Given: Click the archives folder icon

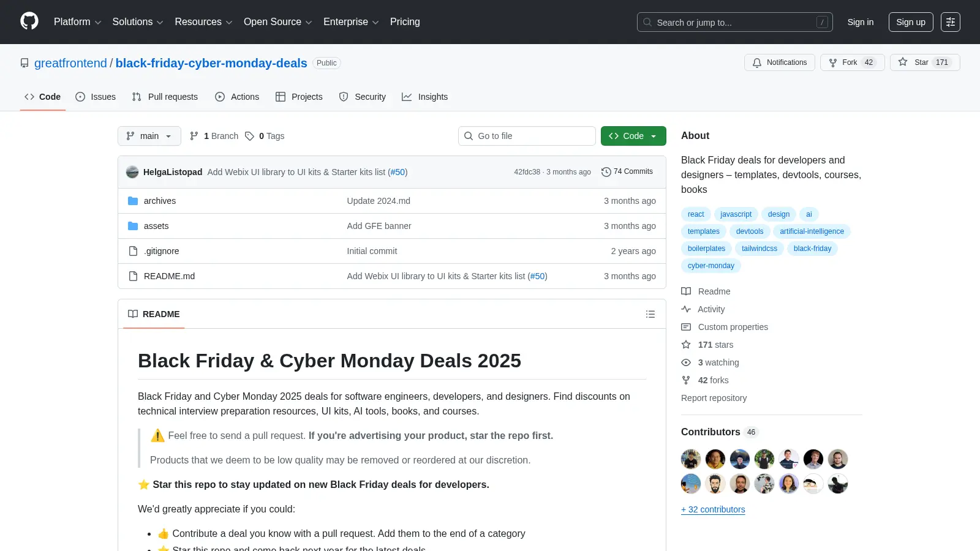Looking at the screenshot, I should click(133, 201).
